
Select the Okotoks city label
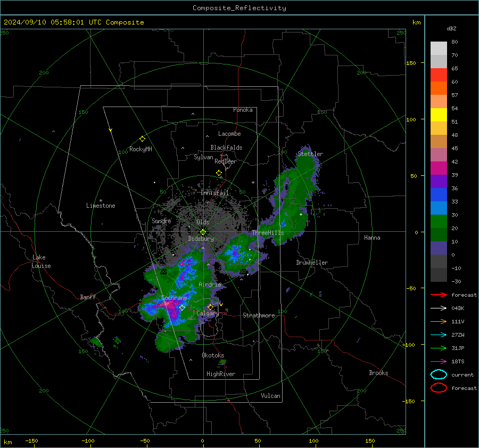click(213, 355)
